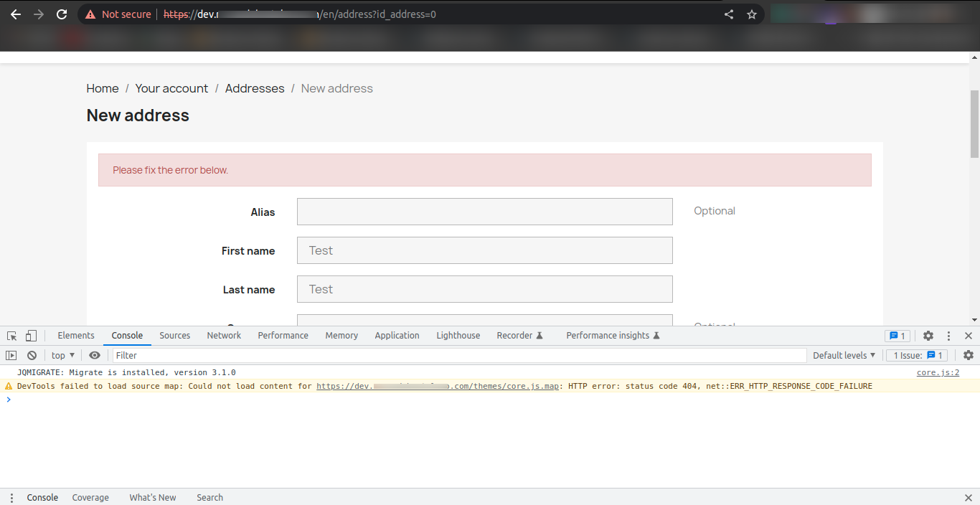Switch to the Performance tab

coord(283,336)
